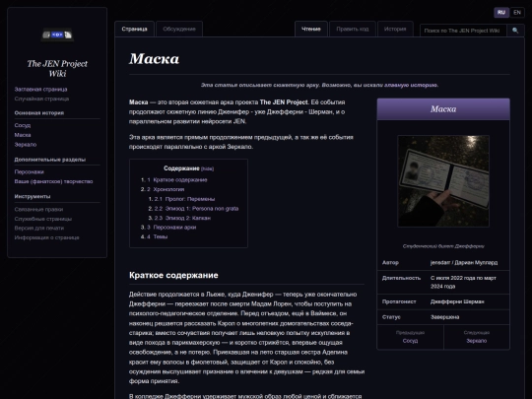Open the Зеркало sidebar link

tap(26, 144)
